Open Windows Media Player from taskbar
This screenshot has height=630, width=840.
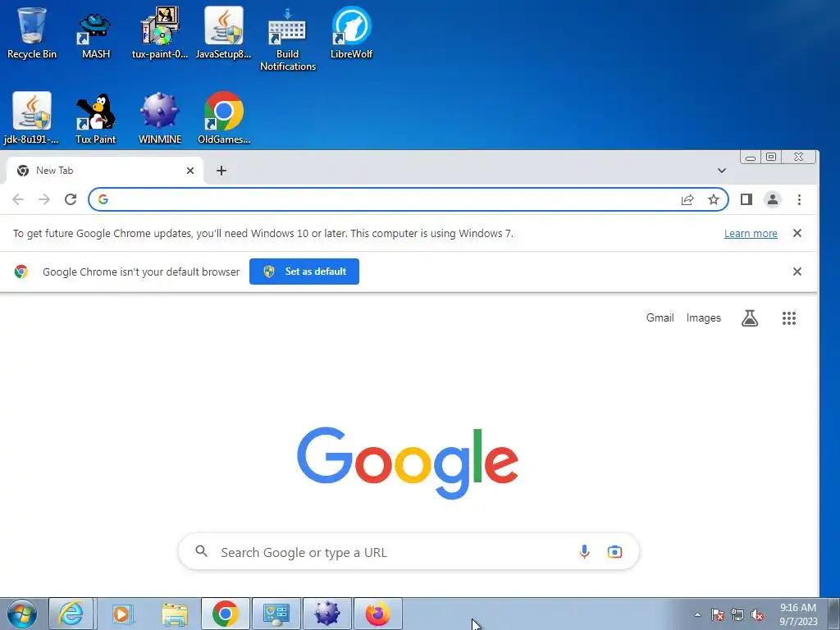(121, 614)
